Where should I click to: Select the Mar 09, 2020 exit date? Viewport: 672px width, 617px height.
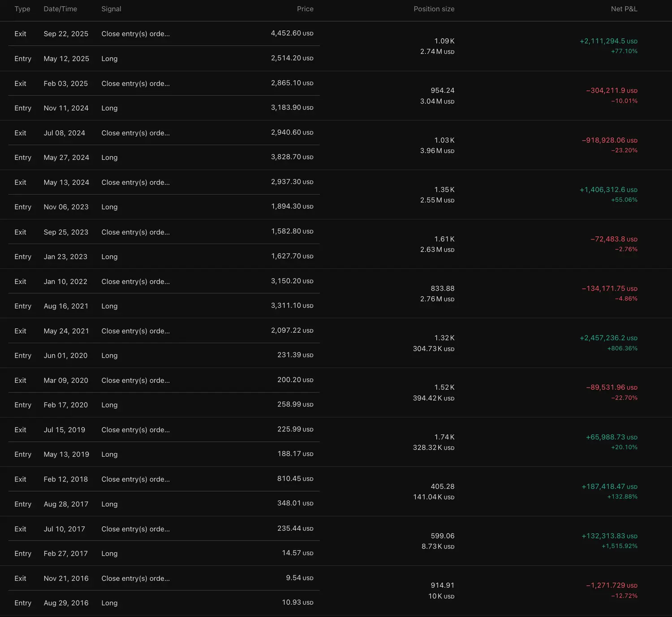[66, 381]
